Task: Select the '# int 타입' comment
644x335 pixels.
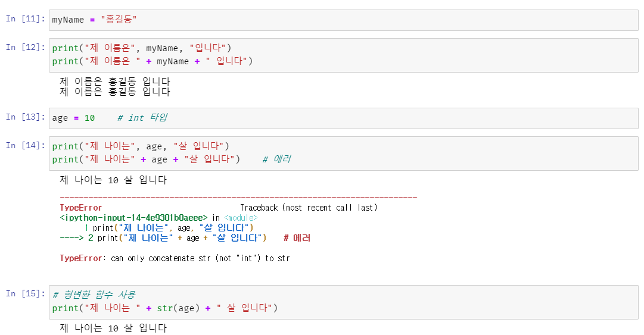Action: 142,118
